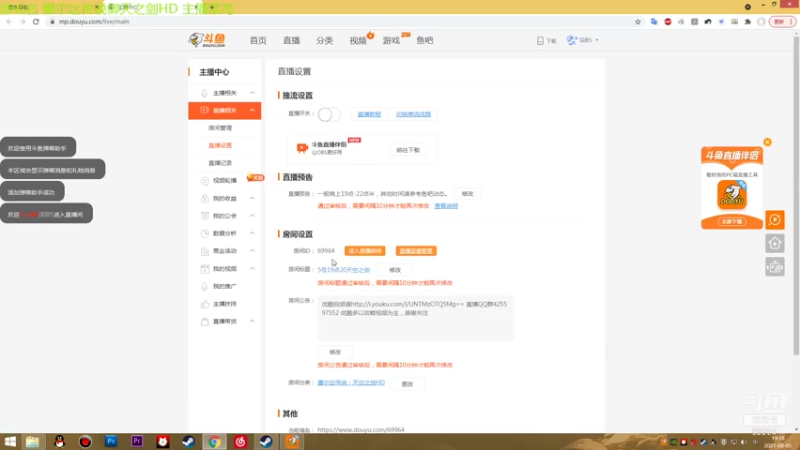Click 查看说明 link under 直播预告

point(446,206)
